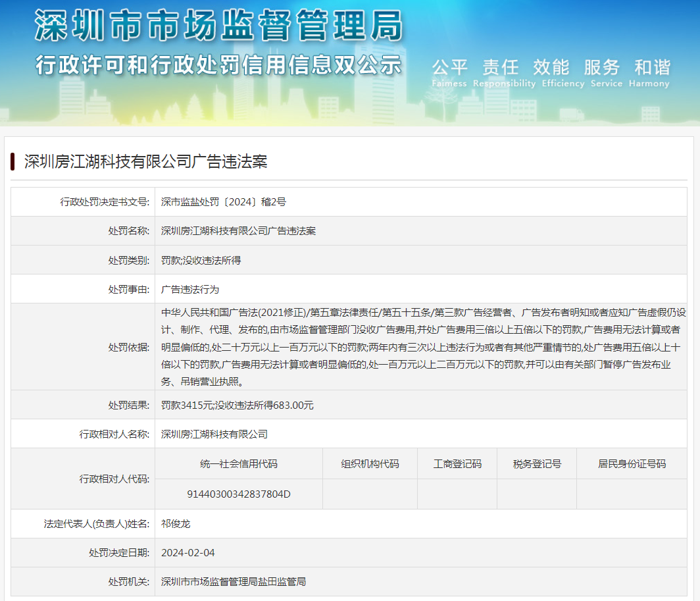Viewport: 700px width, 601px height.
Task: Click the 处罚类别 label
Action: (x=128, y=261)
